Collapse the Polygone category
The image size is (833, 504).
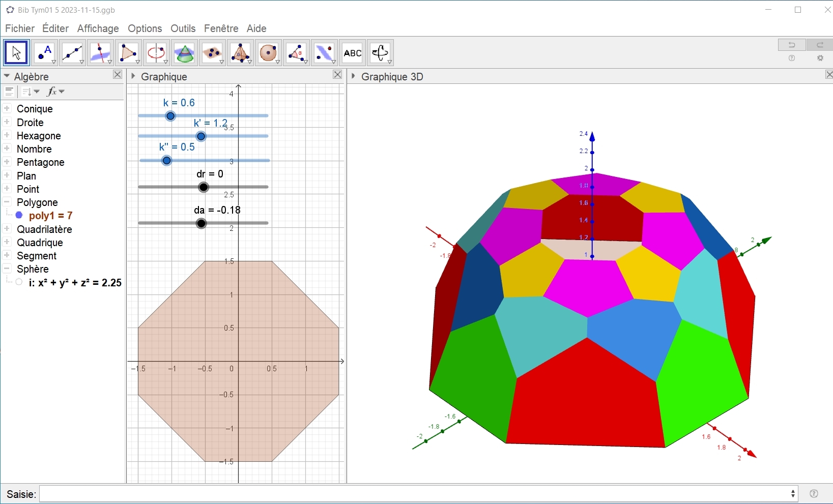point(7,202)
